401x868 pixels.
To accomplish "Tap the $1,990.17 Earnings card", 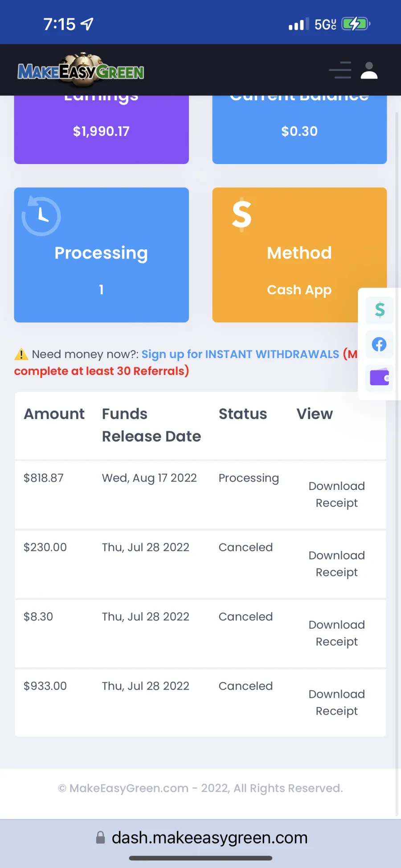I will click(x=102, y=130).
